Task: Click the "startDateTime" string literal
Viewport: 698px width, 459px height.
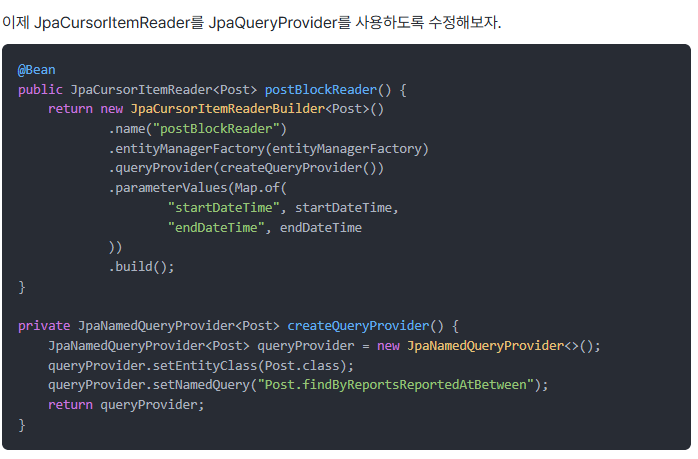Action: pyautogui.click(x=223, y=208)
